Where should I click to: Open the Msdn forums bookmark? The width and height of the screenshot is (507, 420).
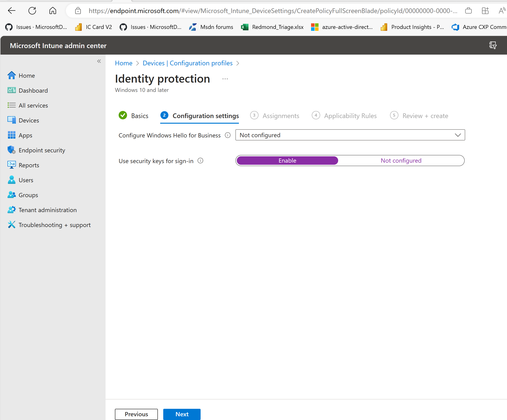(211, 27)
